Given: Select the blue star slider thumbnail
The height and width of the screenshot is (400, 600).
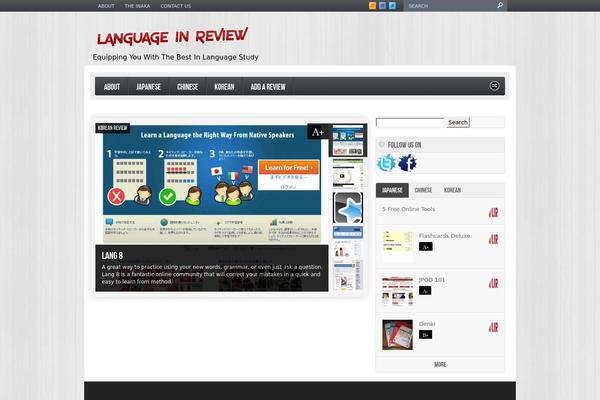Looking at the screenshot, I should pyautogui.click(x=348, y=207).
